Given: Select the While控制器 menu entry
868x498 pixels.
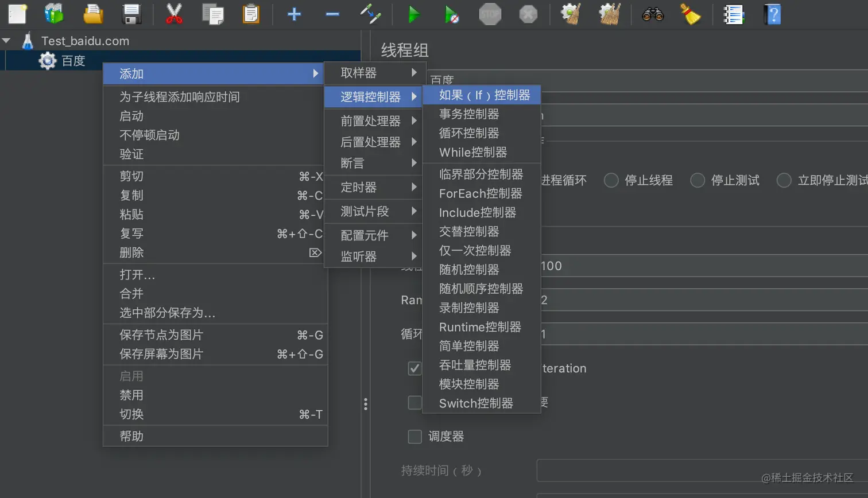Looking at the screenshot, I should (x=482, y=152).
